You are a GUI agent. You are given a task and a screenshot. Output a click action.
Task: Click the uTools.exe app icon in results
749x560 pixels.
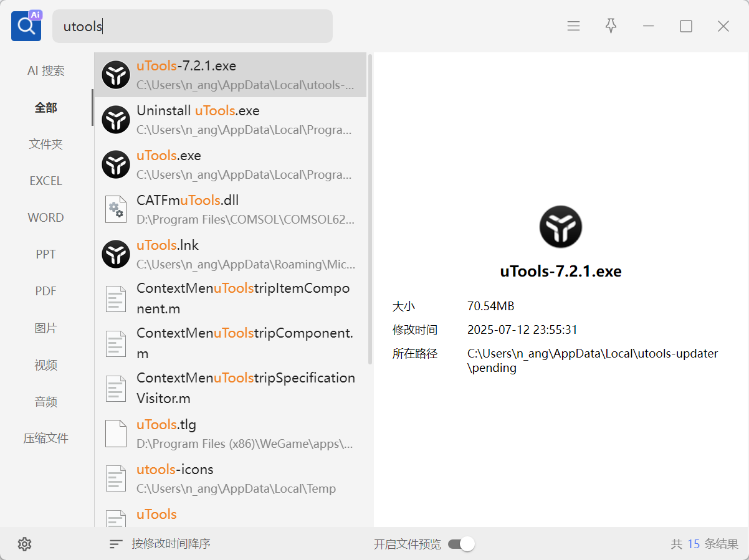coord(116,164)
